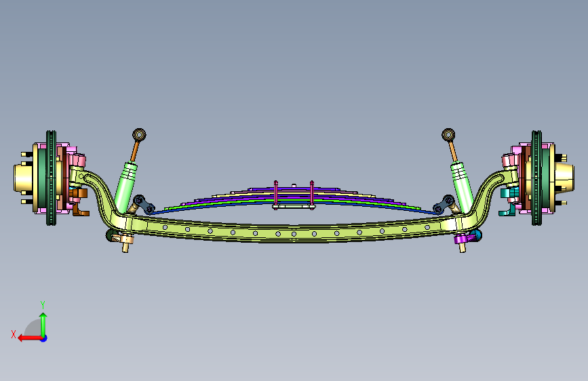Click the green Y axis arrow of the triad
This screenshot has width=588, height=381.
pyautogui.click(x=43, y=325)
